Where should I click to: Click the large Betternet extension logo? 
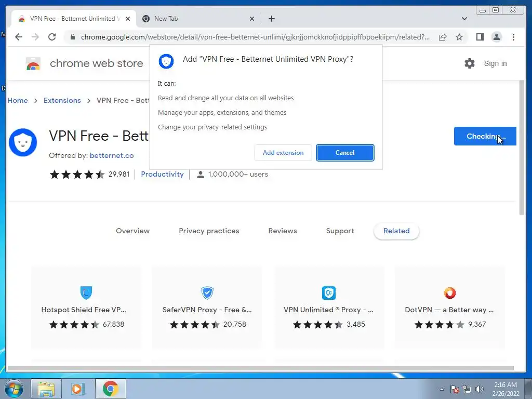tap(23, 142)
